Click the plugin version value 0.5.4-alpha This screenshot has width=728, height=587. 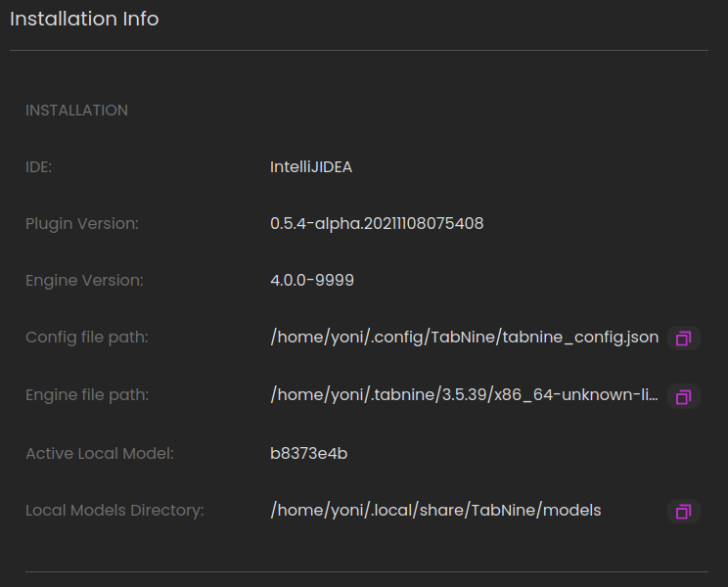(x=377, y=224)
